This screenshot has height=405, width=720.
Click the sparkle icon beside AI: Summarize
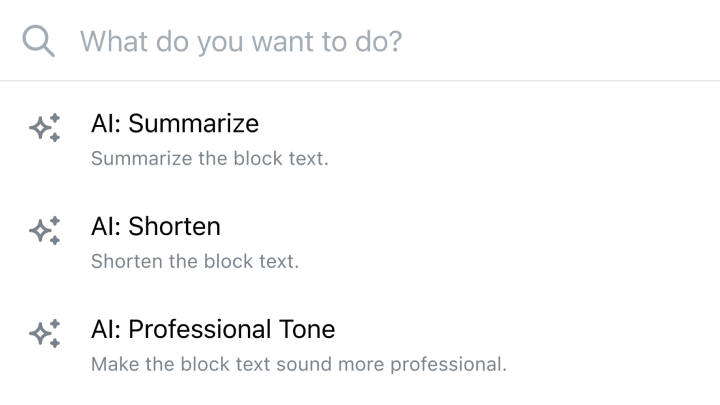click(x=45, y=128)
